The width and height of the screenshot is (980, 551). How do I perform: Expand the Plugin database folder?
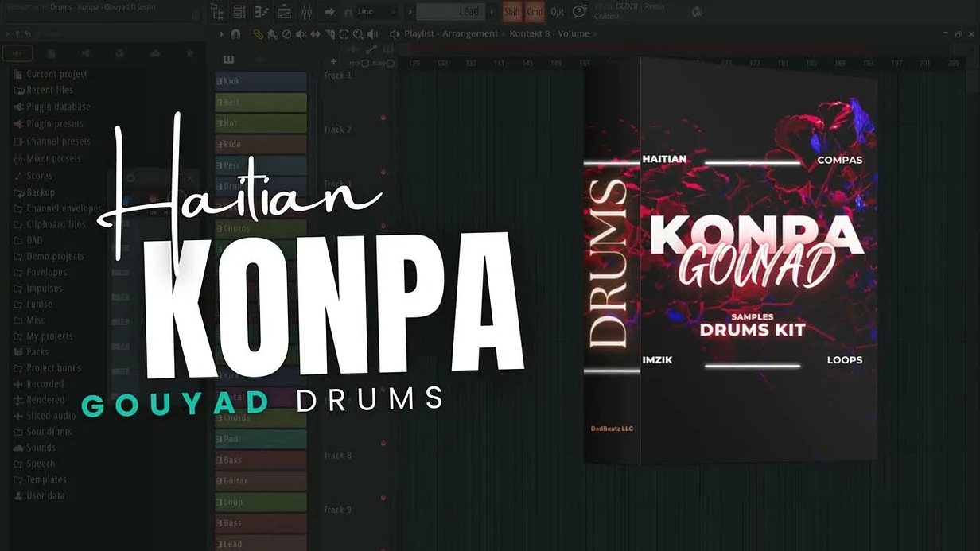pyautogui.click(x=52, y=106)
